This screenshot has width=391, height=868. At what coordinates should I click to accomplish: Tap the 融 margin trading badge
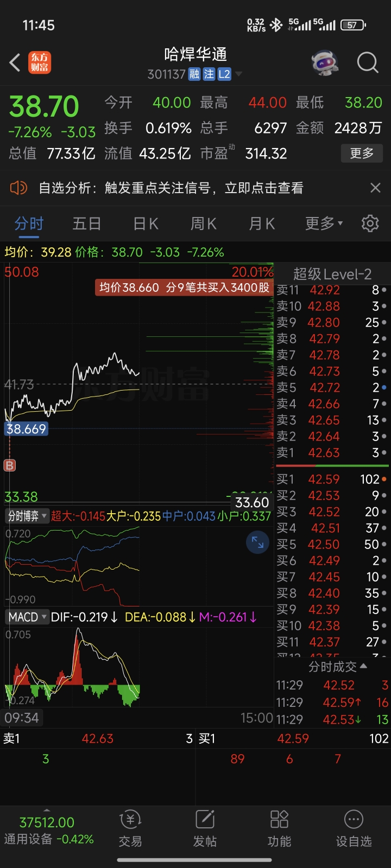194,74
